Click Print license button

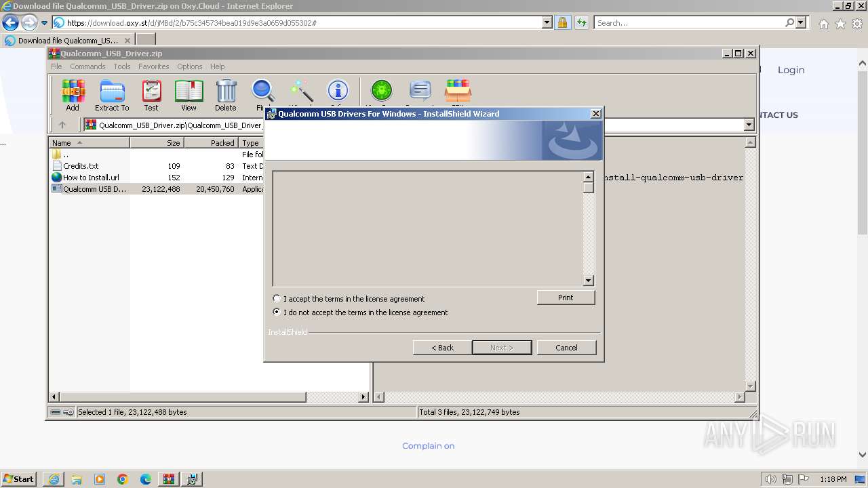click(x=566, y=298)
